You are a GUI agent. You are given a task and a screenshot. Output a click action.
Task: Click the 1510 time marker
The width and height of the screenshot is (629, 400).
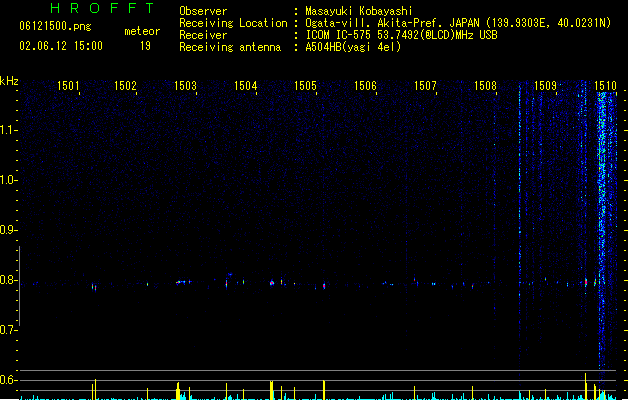(x=605, y=86)
